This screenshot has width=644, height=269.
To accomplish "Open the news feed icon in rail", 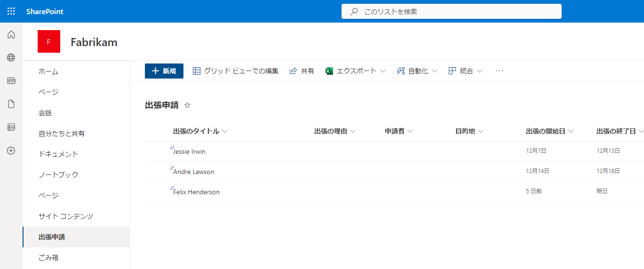I will (11, 81).
